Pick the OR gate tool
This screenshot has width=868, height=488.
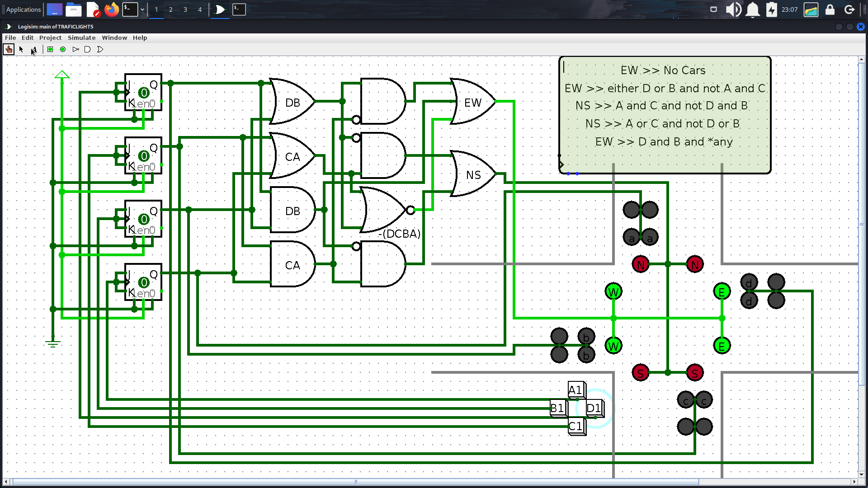100,49
